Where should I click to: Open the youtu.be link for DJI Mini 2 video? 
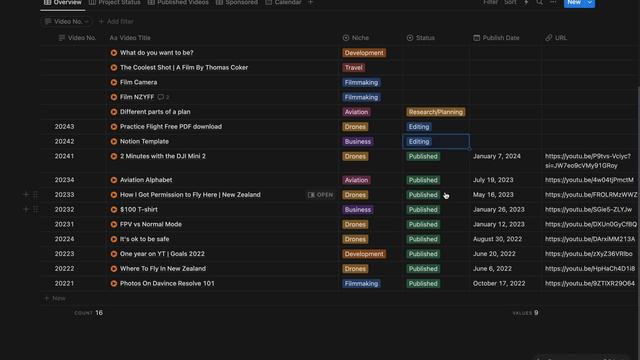tap(588, 161)
